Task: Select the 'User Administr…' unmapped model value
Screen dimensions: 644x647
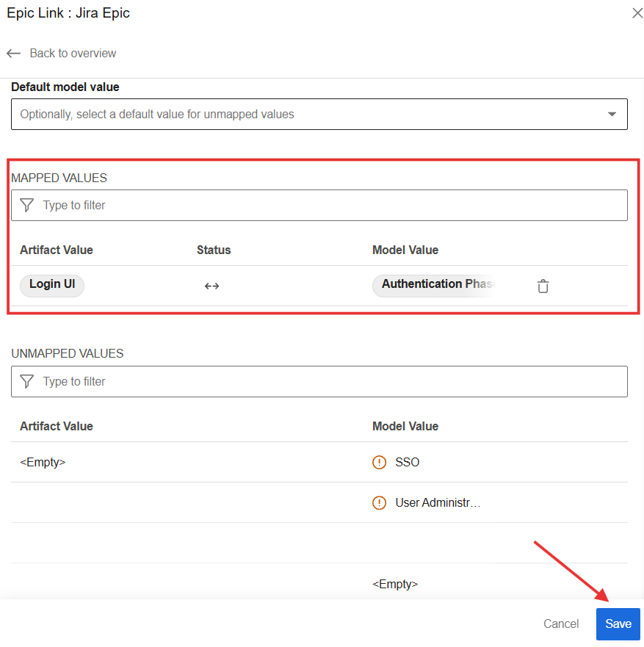Action: 438,503
